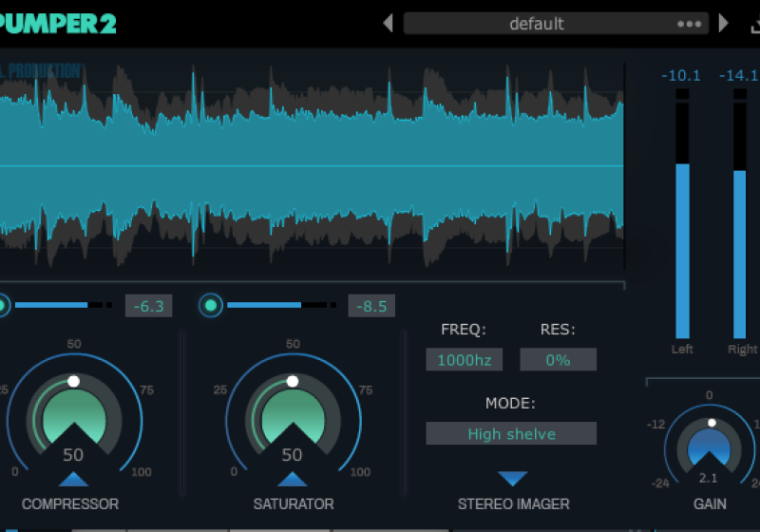The height and width of the screenshot is (532, 760).
Task: Expand the Stereo Imager blue triangle
Action: [512, 479]
